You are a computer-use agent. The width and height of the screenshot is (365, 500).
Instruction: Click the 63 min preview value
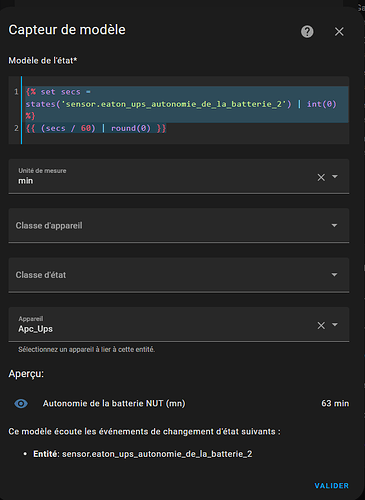point(335,403)
